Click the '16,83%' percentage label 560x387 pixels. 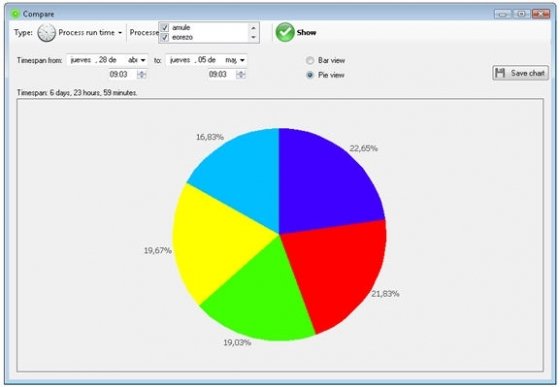(x=210, y=137)
